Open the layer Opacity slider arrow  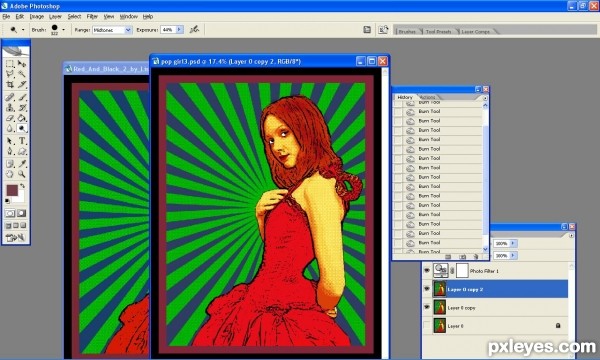tap(513, 243)
